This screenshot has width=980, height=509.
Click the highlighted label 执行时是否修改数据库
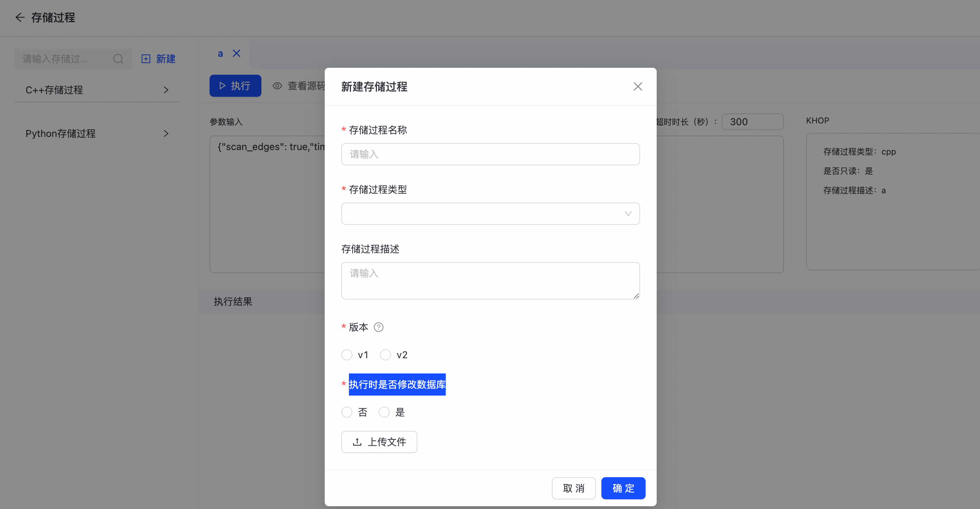coord(397,384)
